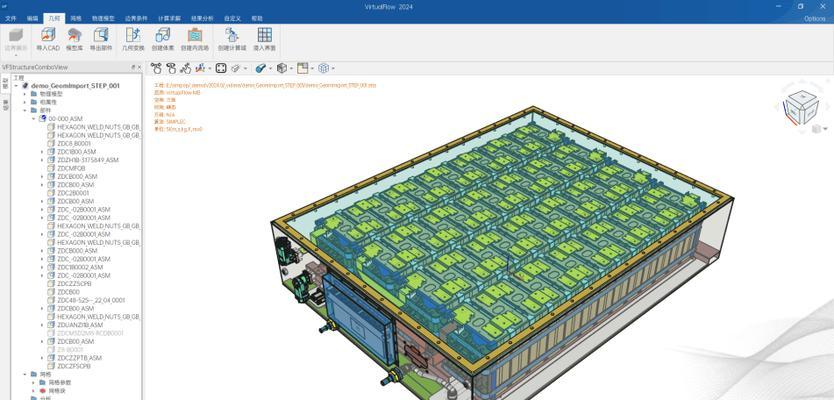Switch to the 结果分析 ribbon tab
834x400 pixels.
[202, 19]
